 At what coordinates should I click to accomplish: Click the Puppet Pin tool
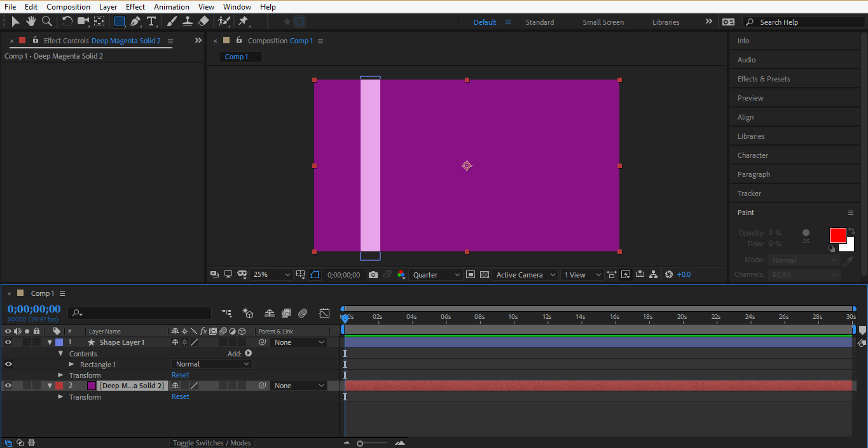click(x=243, y=22)
